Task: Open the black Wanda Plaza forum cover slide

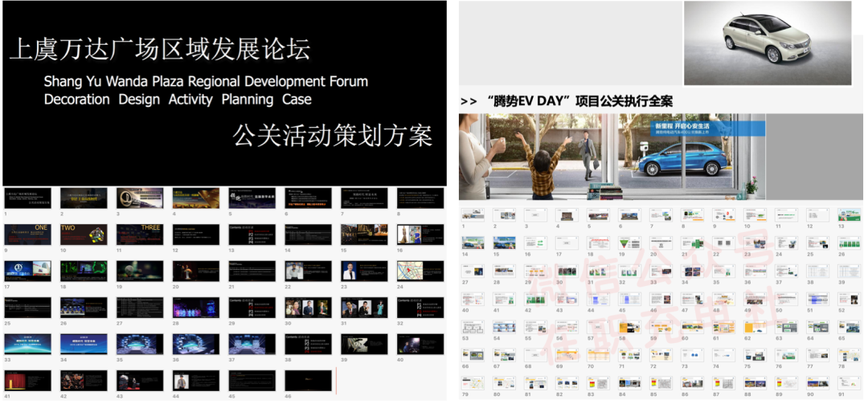Action: point(224,93)
